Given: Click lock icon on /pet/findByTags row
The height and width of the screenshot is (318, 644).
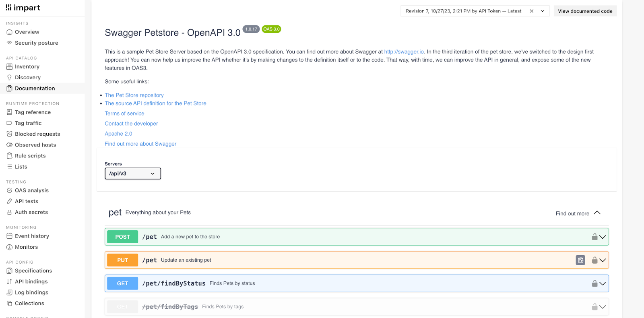Looking at the screenshot, I should pos(594,307).
